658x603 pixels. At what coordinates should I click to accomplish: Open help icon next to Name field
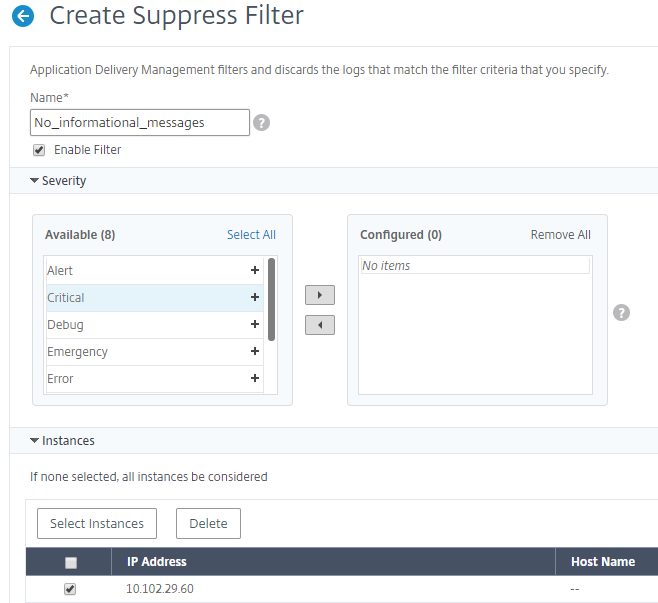tap(261, 123)
